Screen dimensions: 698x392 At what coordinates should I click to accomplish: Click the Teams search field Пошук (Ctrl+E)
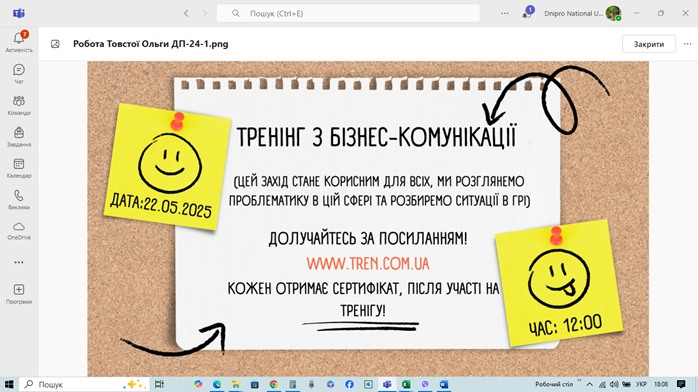(348, 13)
